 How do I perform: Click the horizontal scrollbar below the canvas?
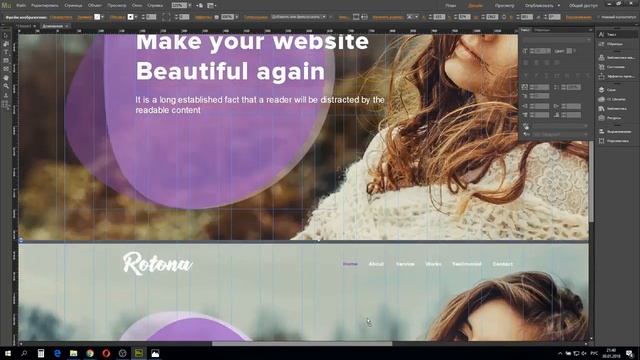[302, 344]
